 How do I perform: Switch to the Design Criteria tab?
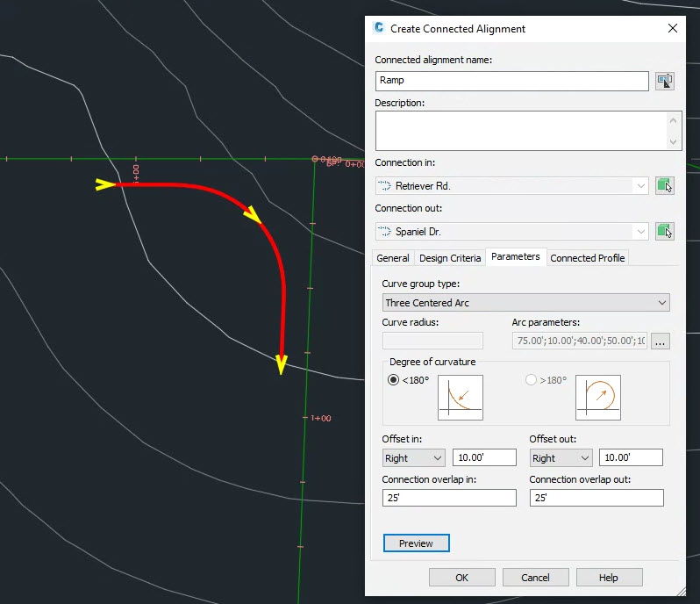pyautogui.click(x=450, y=258)
